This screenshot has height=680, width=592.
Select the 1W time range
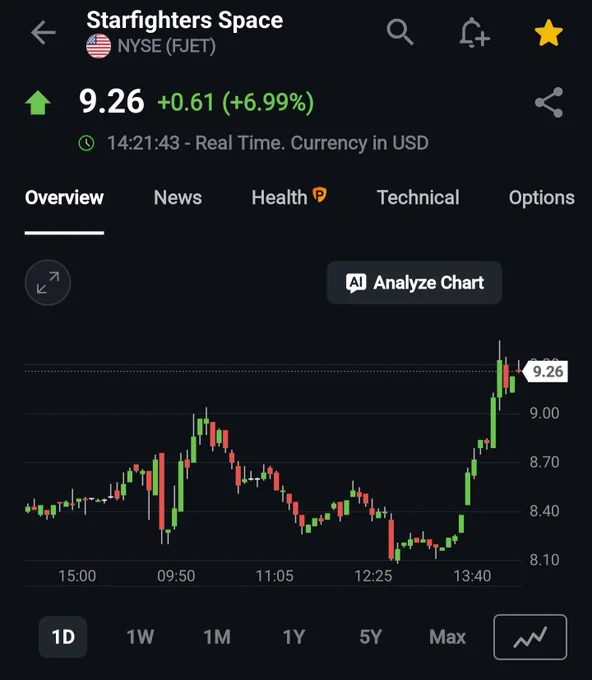click(140, 637)
